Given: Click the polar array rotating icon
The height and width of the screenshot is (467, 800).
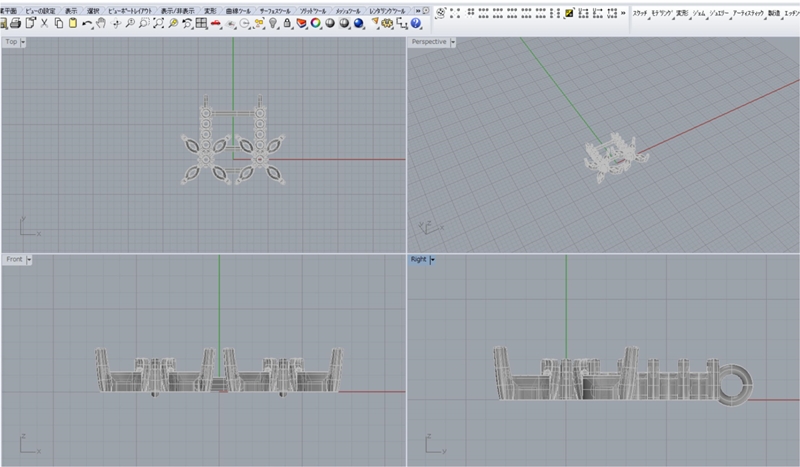Looking at the screenshot, I should [x=440, y=13].
